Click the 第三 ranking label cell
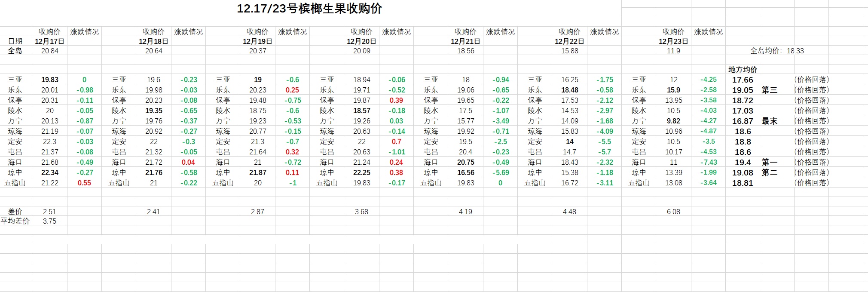 click(x=769, y=90)
